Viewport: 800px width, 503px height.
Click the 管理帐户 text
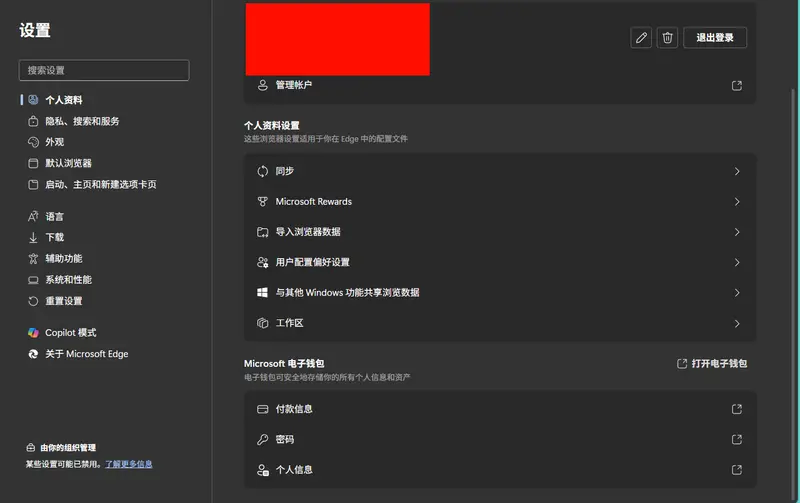coord(294,85)
